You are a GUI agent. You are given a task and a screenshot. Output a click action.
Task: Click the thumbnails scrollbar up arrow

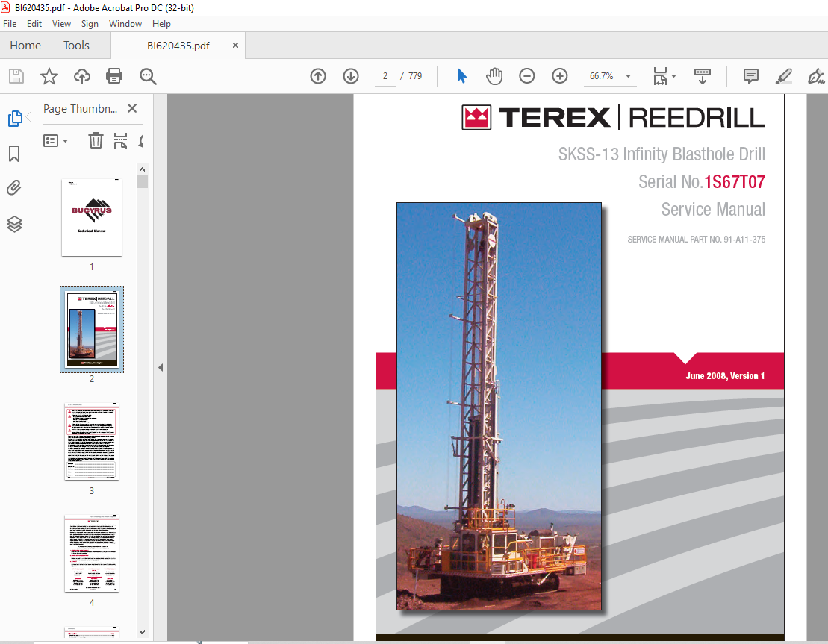pos(142,169)
